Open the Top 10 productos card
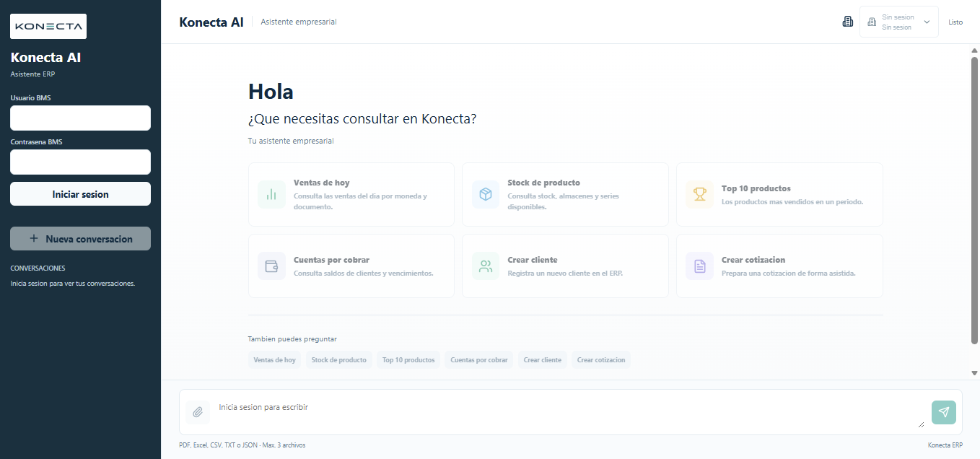 tap(779, 194)
